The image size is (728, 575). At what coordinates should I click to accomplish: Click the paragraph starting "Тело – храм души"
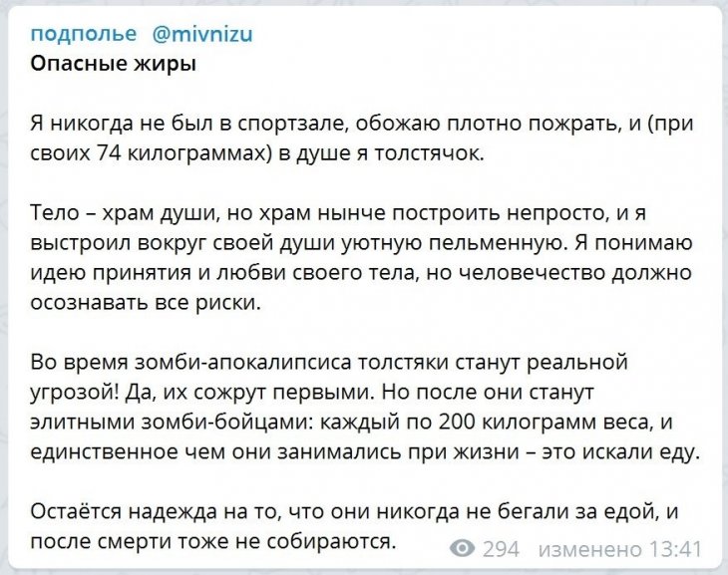(x=362, y=257)
